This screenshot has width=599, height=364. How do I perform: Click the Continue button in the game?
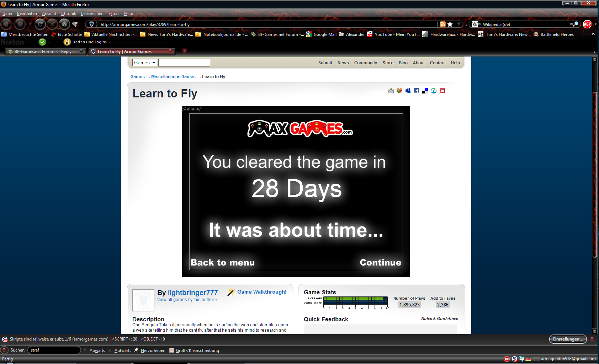tap(381, 262)
